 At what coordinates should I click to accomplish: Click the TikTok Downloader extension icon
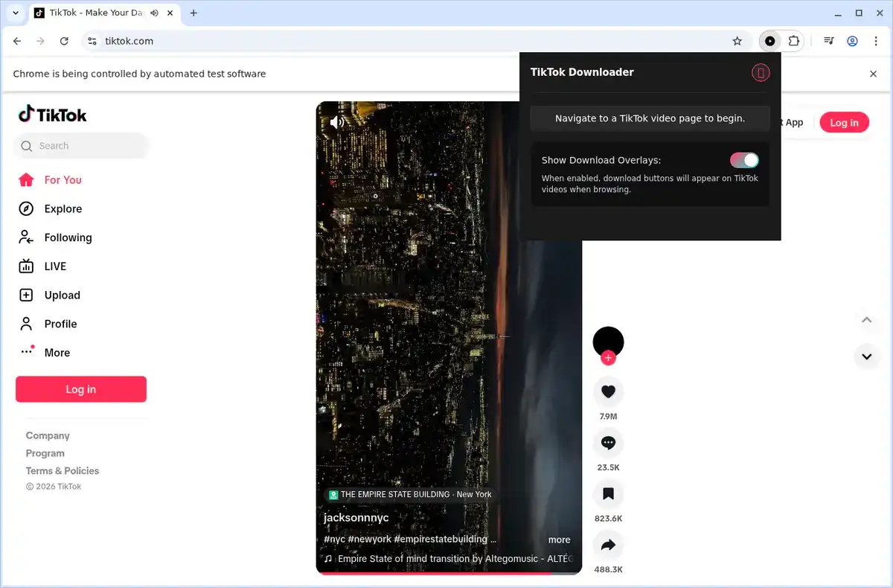click(x=769, y=41)
